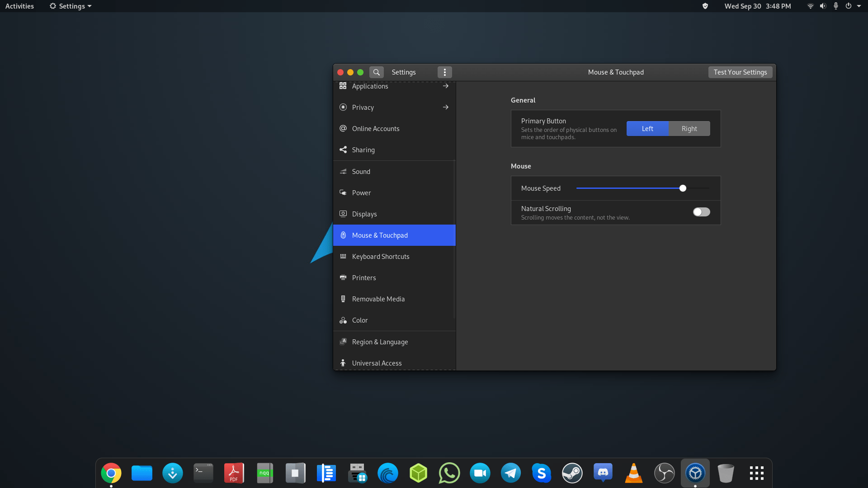The width and height of the screenshot is (868, 488).
Task: Click Activities in the top bar
Action: 19,6
